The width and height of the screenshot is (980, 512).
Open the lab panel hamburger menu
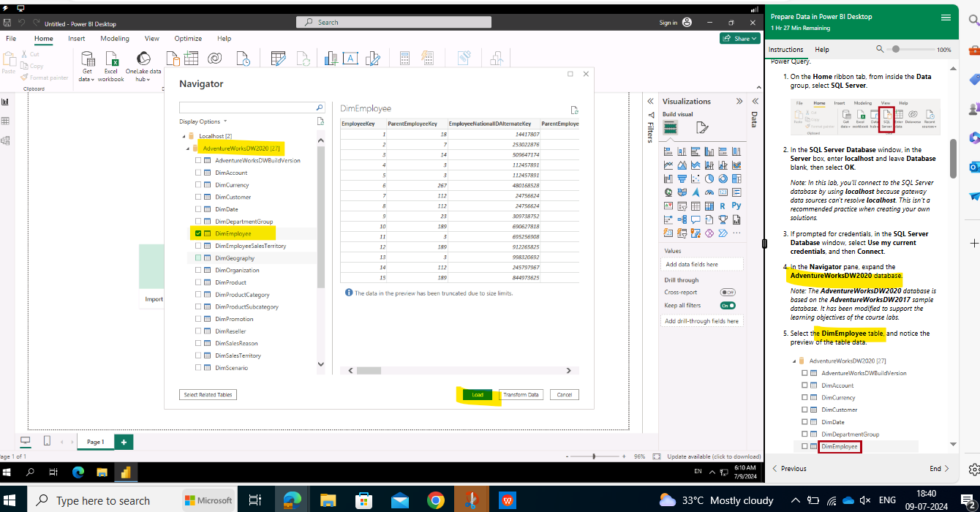pyautogui.click(x=946, y=18)
